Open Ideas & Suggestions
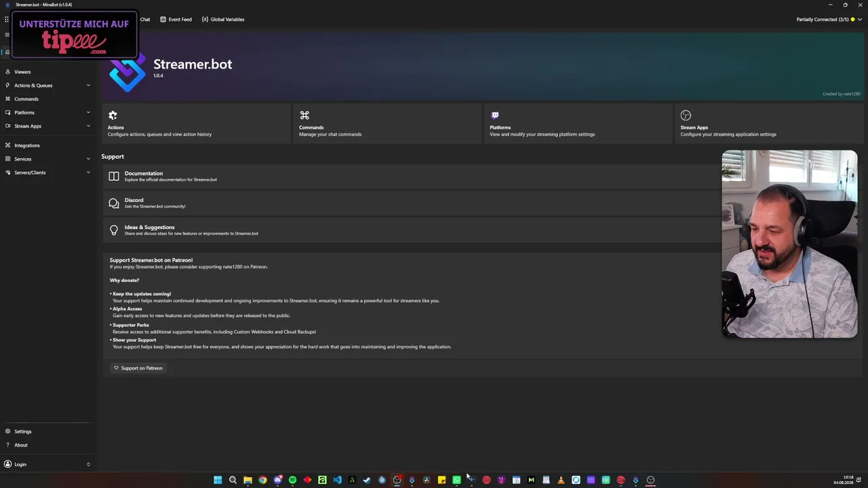The width and height of the screenshot is (868, 488). [411, 230]
